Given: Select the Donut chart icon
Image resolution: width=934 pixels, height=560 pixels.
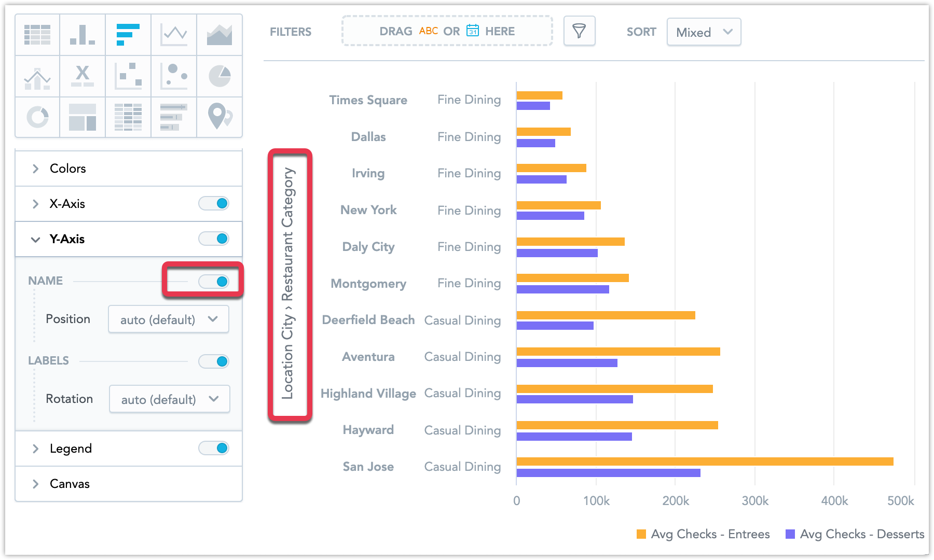Looking at the screenshot, I should pos(37,117).
